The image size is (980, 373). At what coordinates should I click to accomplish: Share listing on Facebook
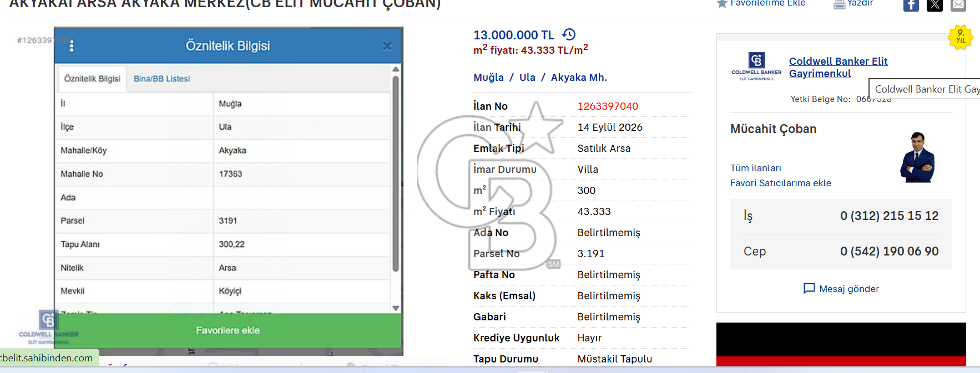click(x=911, y=5)
